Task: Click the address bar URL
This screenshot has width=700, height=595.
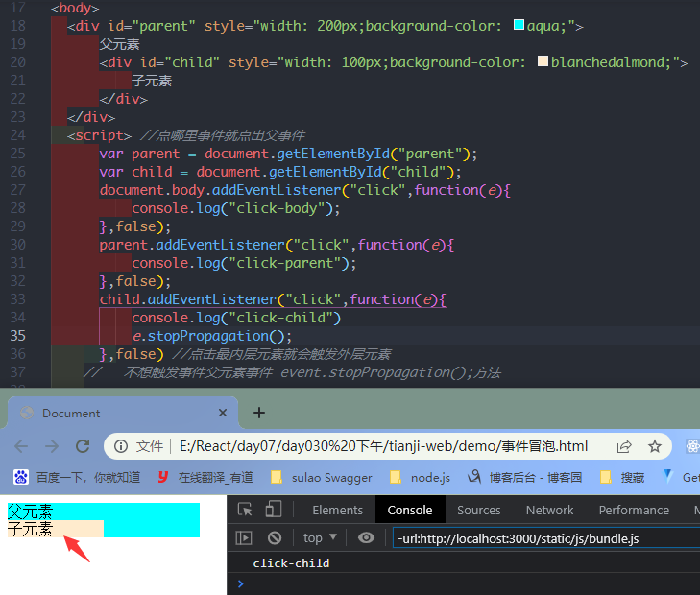Action: coord(383,446)
